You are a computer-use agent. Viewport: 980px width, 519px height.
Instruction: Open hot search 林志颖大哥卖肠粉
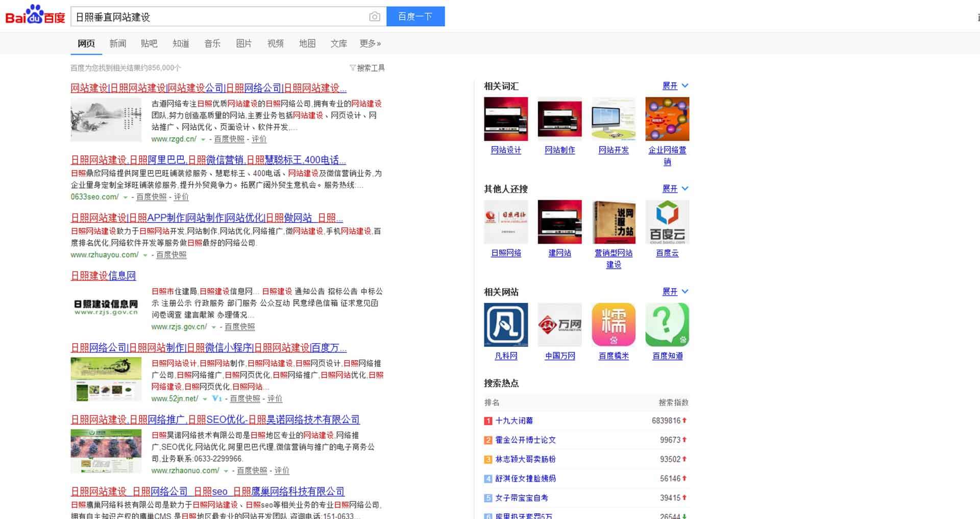coord(525,459)
